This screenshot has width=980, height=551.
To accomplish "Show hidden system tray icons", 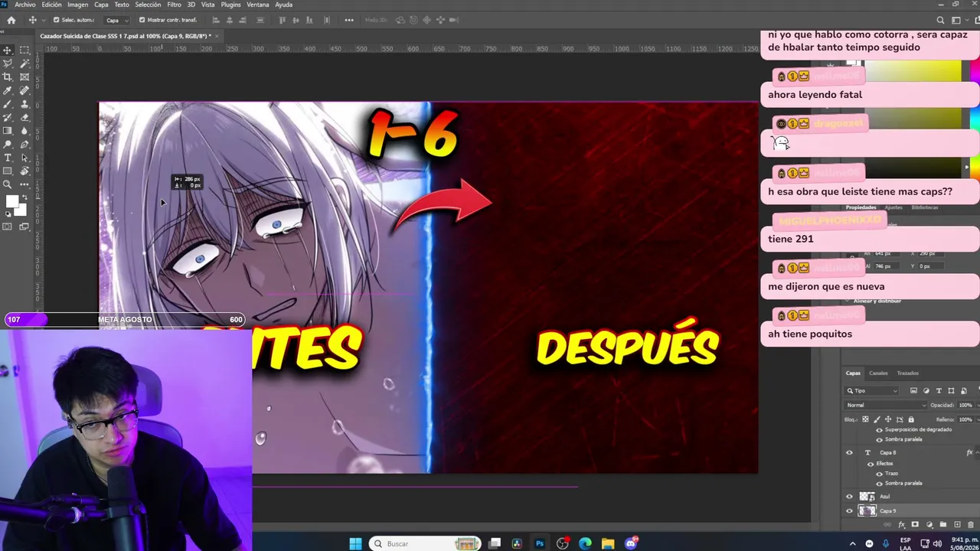I will coord(853,543).
